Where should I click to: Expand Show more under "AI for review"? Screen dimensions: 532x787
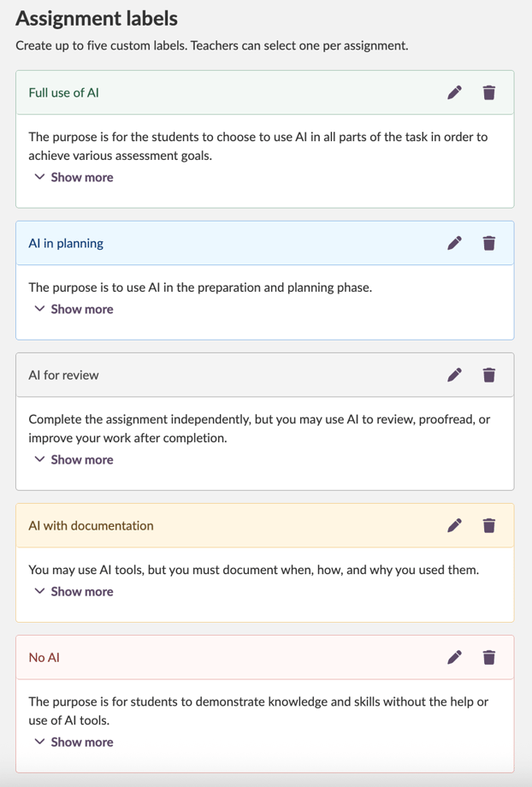[74, 459]
